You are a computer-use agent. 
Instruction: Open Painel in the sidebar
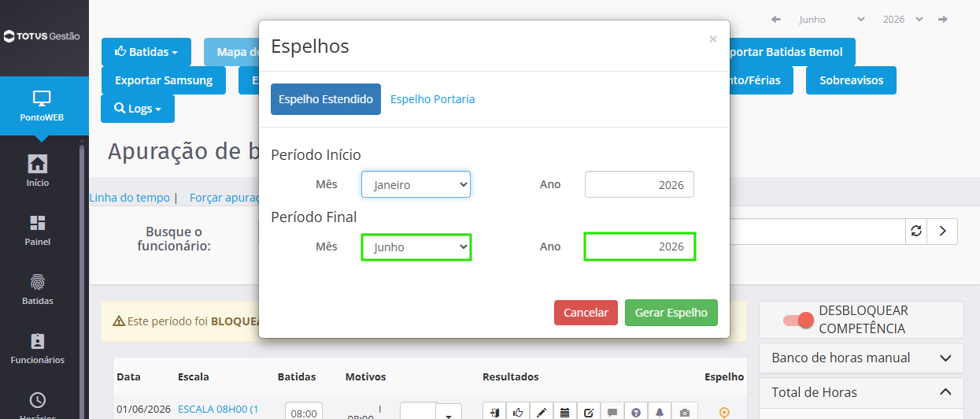pos(37,230)
